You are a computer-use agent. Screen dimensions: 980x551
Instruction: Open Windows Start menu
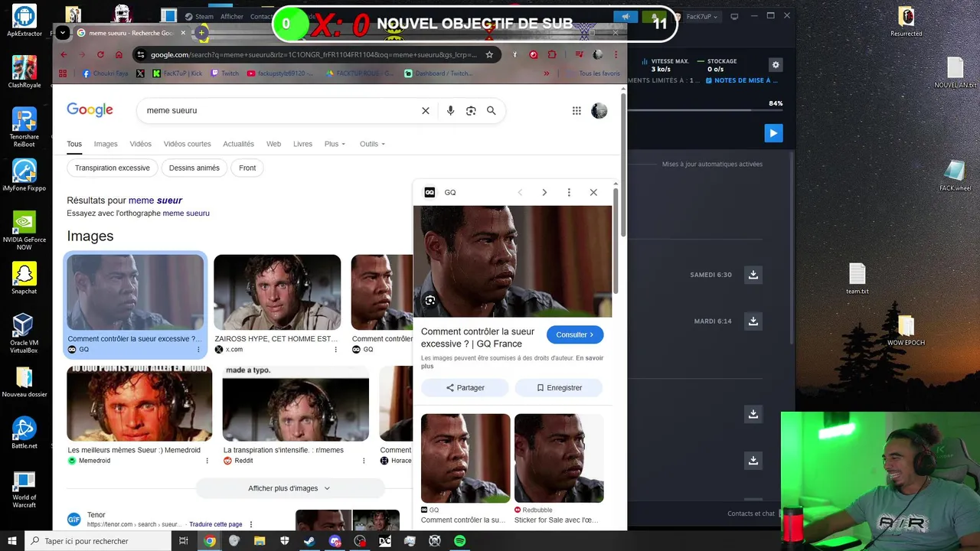[x=11, y=541]
